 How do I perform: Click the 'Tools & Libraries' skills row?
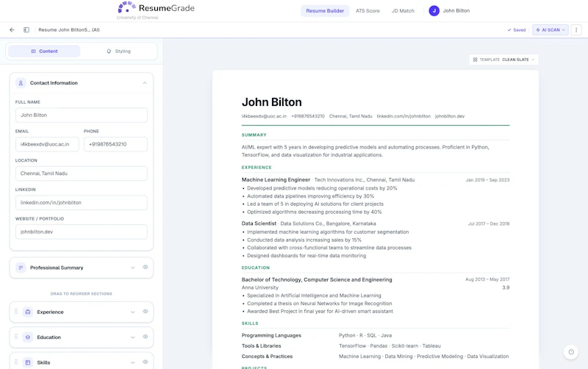pyautogui.click(x=376, y=345)
